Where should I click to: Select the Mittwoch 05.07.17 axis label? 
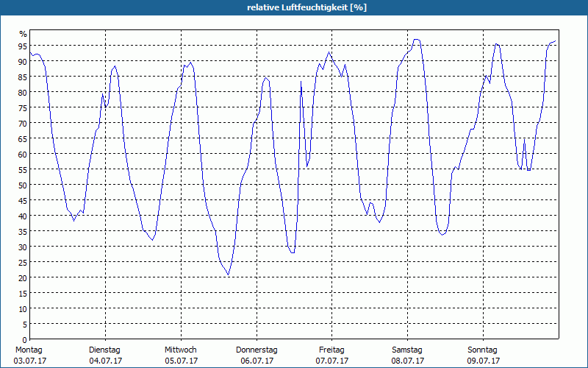[x=181, y=355]
